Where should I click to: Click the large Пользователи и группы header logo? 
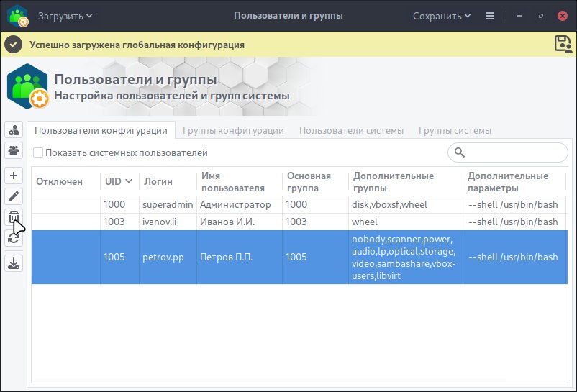coord(28,86)
